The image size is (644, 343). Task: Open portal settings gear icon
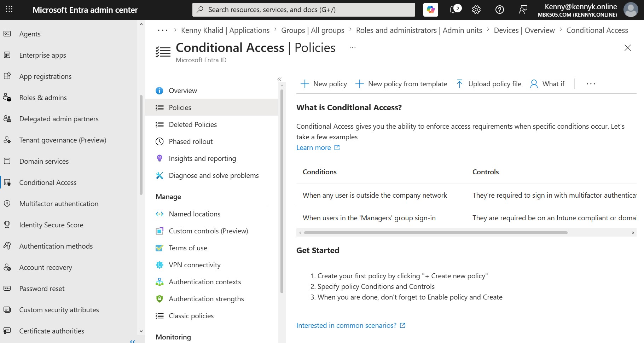click(476, 10)
